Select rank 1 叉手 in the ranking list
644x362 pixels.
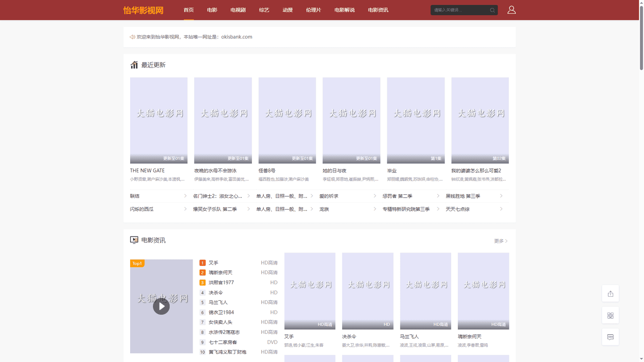point(238,263)
